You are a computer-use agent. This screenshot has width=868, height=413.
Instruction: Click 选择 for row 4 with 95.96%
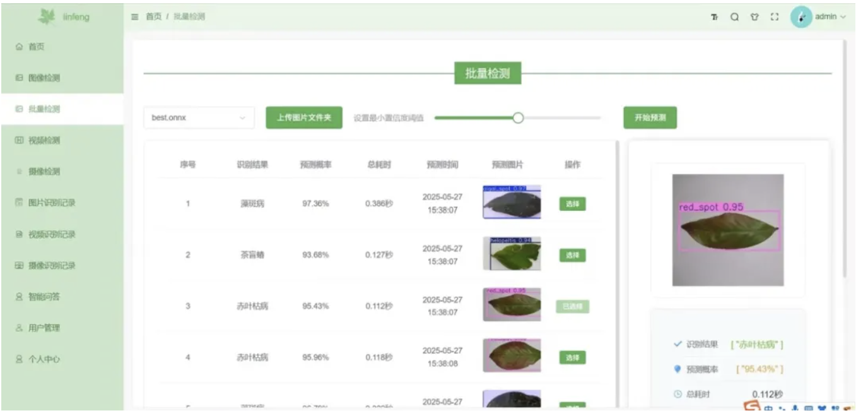572,357
